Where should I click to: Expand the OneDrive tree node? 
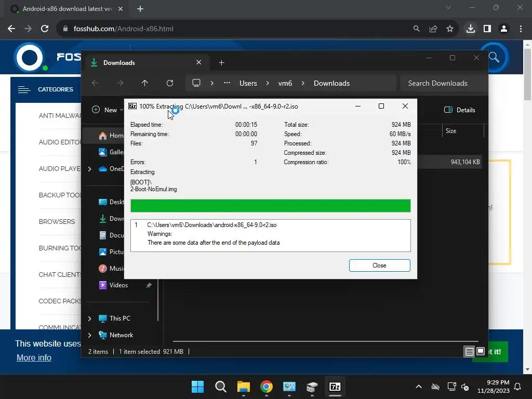coord(89,169)
